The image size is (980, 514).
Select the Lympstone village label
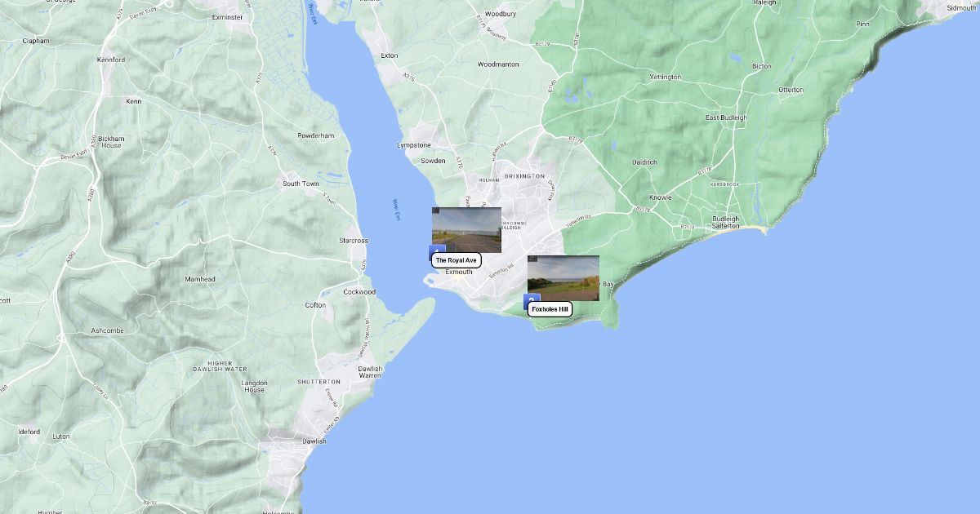(413, 145)
